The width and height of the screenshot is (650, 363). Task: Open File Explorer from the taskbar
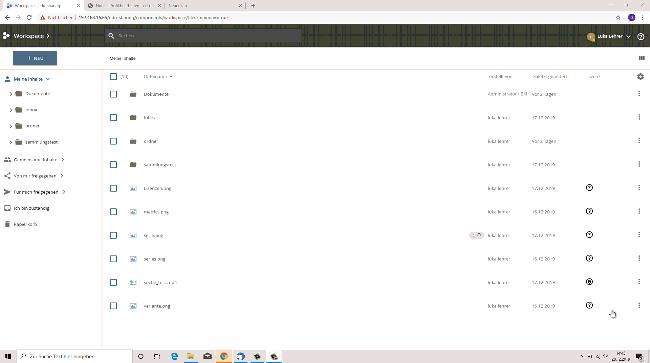pos(191,356)
